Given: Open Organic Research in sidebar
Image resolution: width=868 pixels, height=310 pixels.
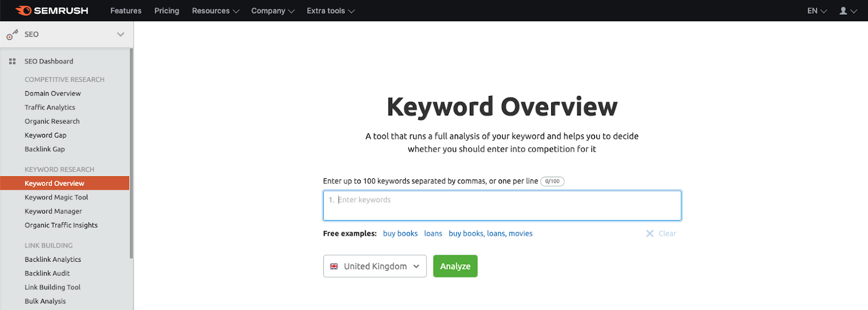Looking at the screenshot, I should [x=52, y=121].
